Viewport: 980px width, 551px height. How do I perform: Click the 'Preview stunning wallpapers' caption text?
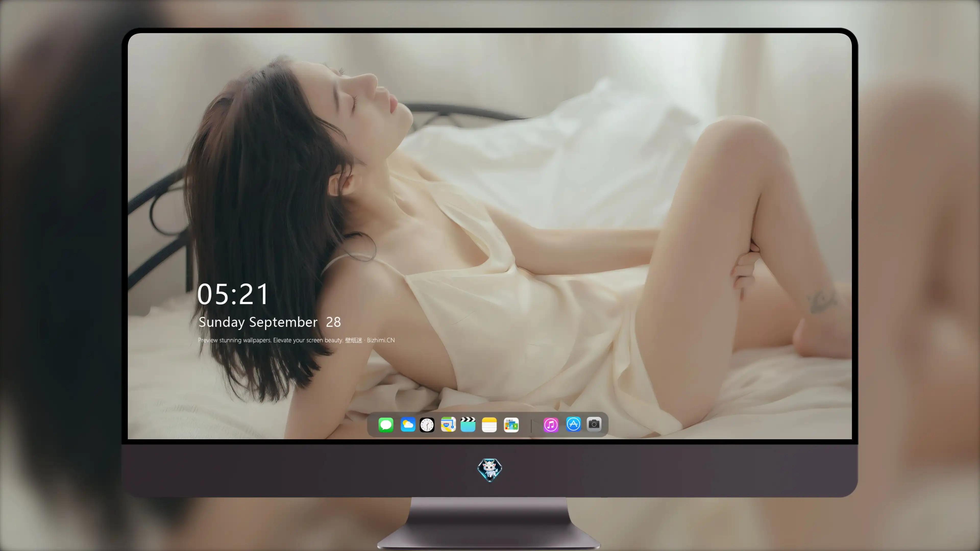pos(296,340)
